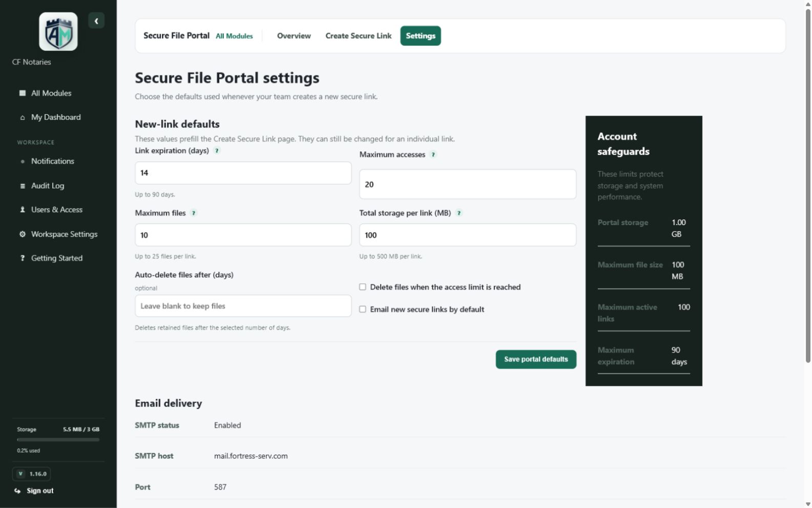Click Save portal defaults button
Screen dimensions: 812x508
point(536,359)
